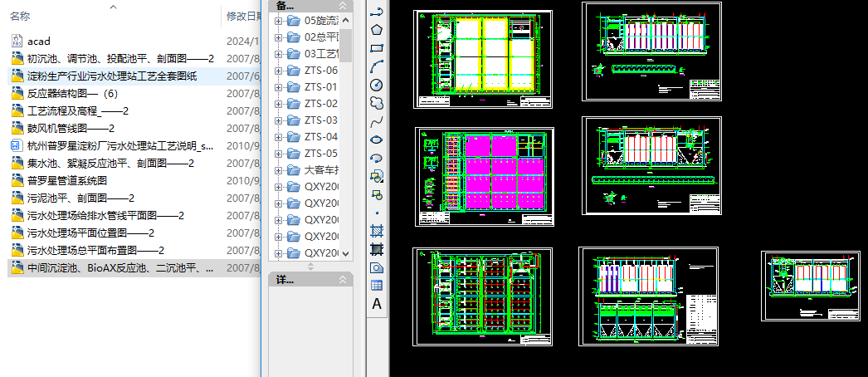Click the yellow-outlined plan drawing sheet
Screen dimensions: 868x377
483,59
